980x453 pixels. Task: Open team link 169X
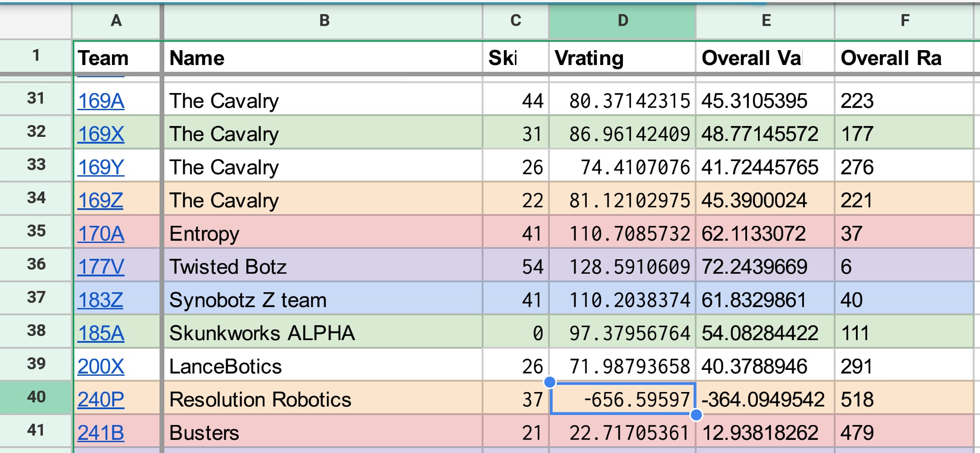pyautogui.click(x=101, y=134)
